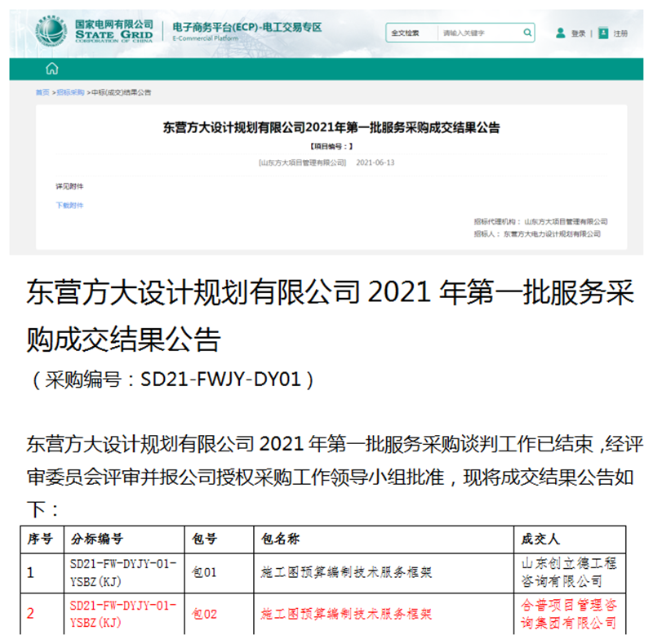
Task: Open the 注册 register link
Action: (620, 33)
